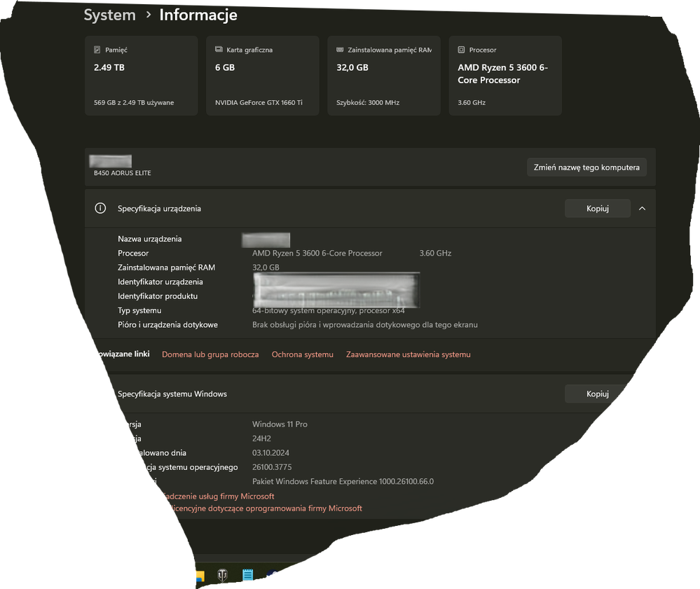This screenshot has width=700, height=589.
Task: Open Zaawansowane ustawienia systemu link
Action: pyautogui.click(x=408, y=355)
